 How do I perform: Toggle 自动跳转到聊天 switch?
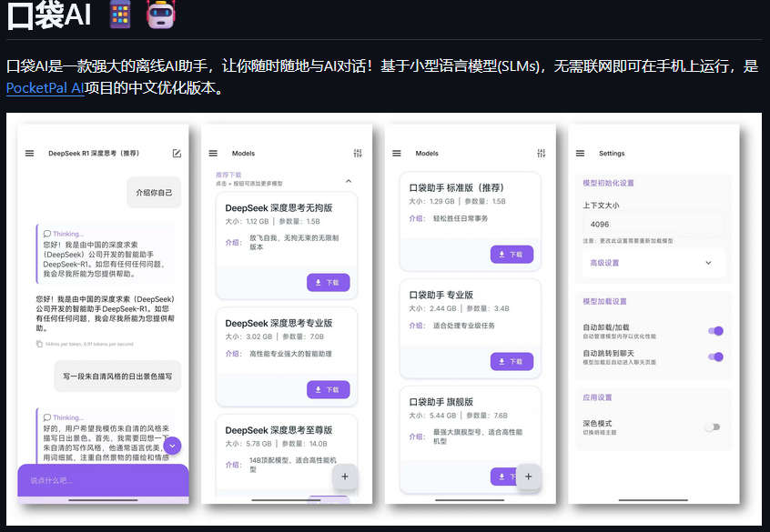[715, 356]
